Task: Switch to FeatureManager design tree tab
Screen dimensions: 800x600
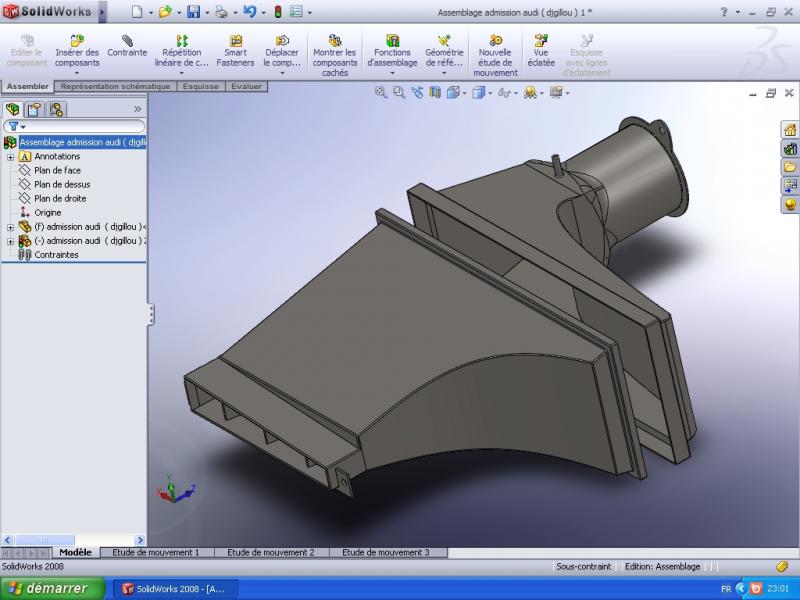Action: coord(12,109)
